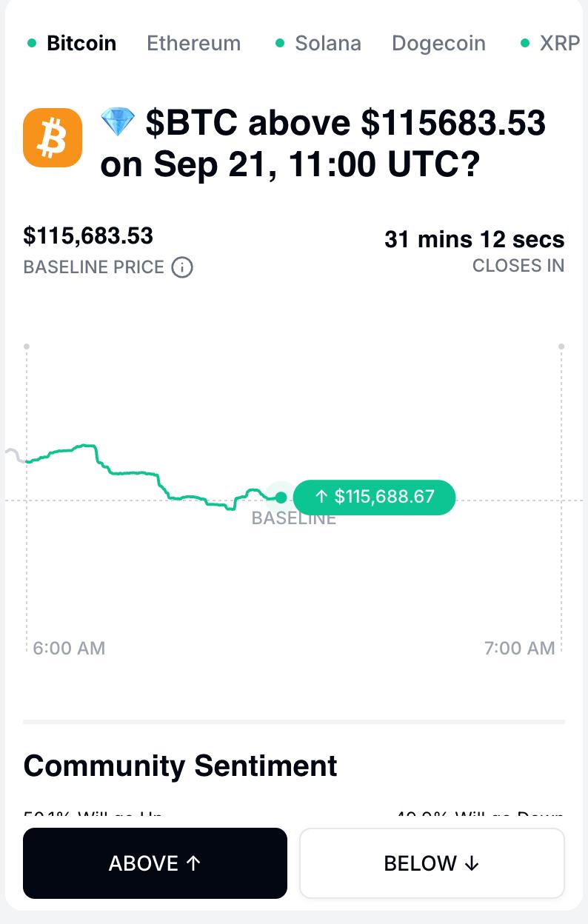The image size is (588, 924).
Task: Switch to the Solana tab
Action: coord(328,43)
